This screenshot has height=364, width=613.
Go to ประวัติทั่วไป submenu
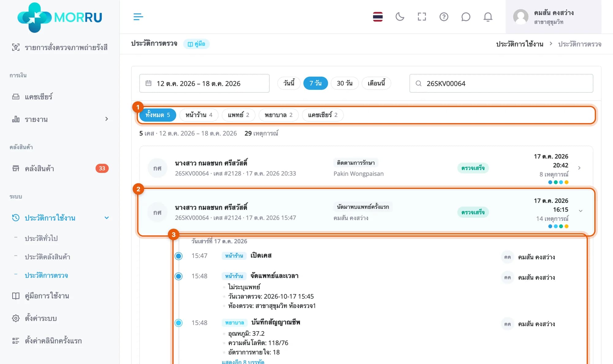point(41,238)
